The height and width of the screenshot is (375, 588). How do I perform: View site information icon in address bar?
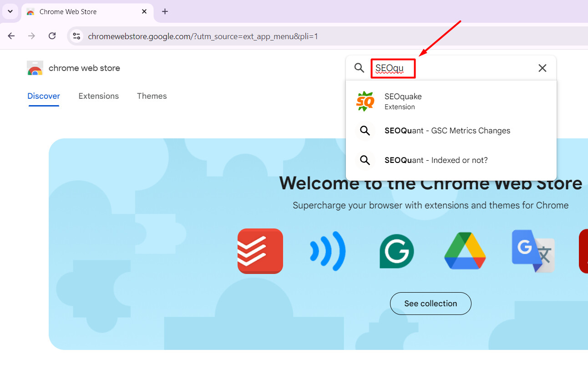(x=76, y=36)
